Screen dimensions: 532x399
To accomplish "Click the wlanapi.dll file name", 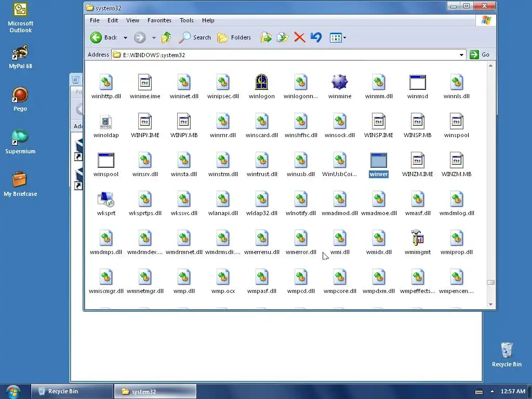I will pos(223,213).
